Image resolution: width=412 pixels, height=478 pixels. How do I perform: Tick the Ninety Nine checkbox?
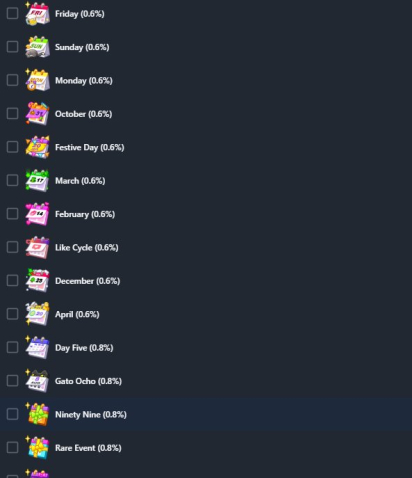12,414
